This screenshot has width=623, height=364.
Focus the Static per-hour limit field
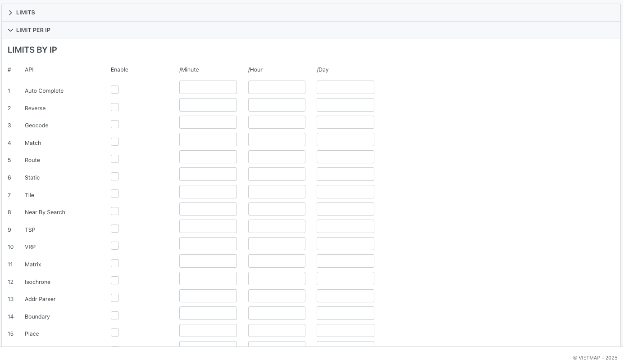[x=277, y=174]
